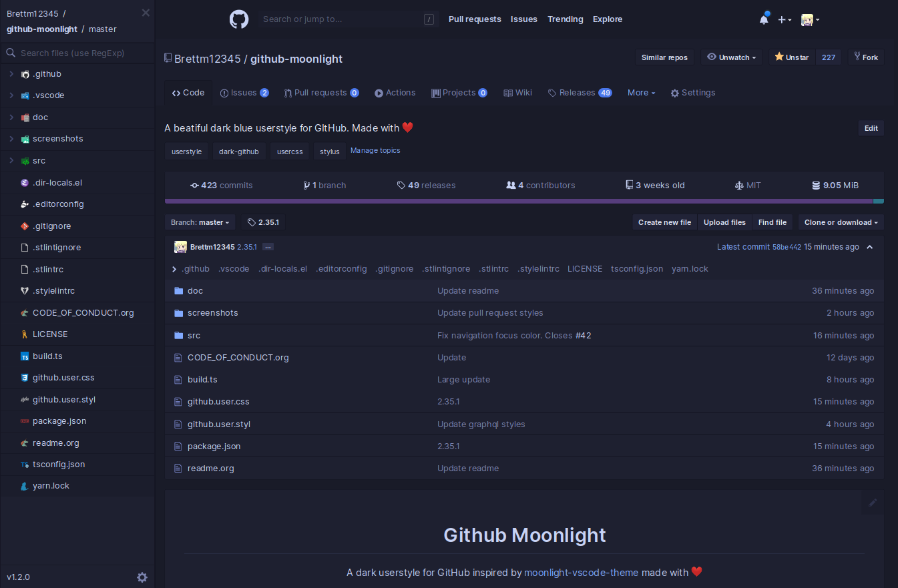The width and height of the screenshot is (898, 588).
Task: Click the build.ts TypeScript icon in sidebar
Action: click(25, 356)
